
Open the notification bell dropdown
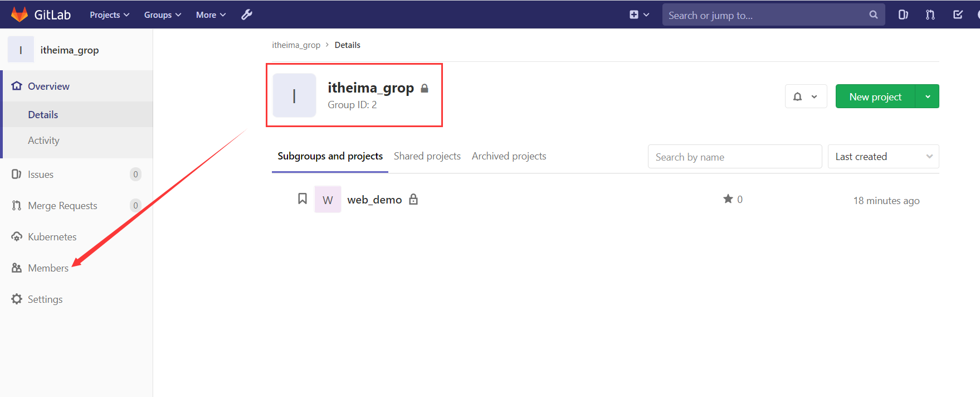point(806,96)
